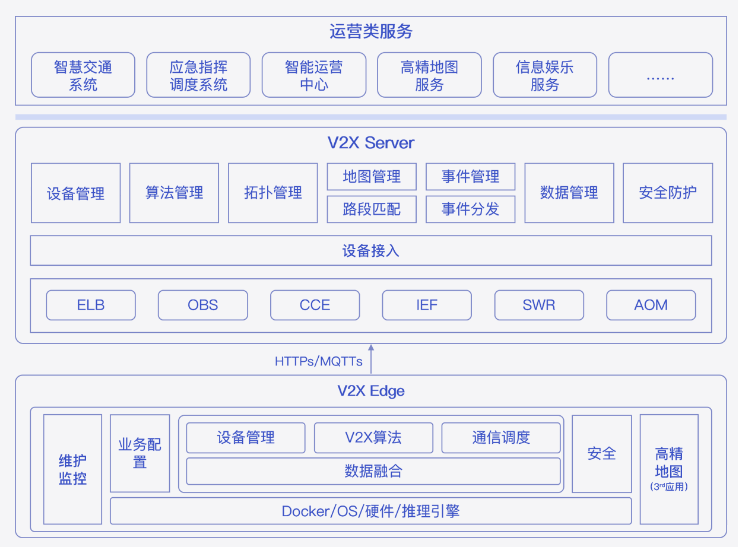Click the 拓扑管理 module
Image resolution: width=738 pixels, height=547 pixels.
point(273,193)
